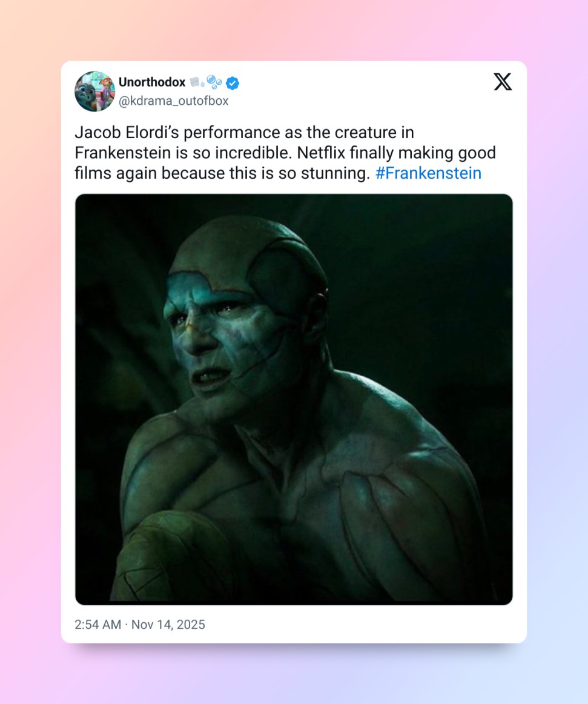
Task: Expand the attached creature photo
Action: click(x=294, y=399)
